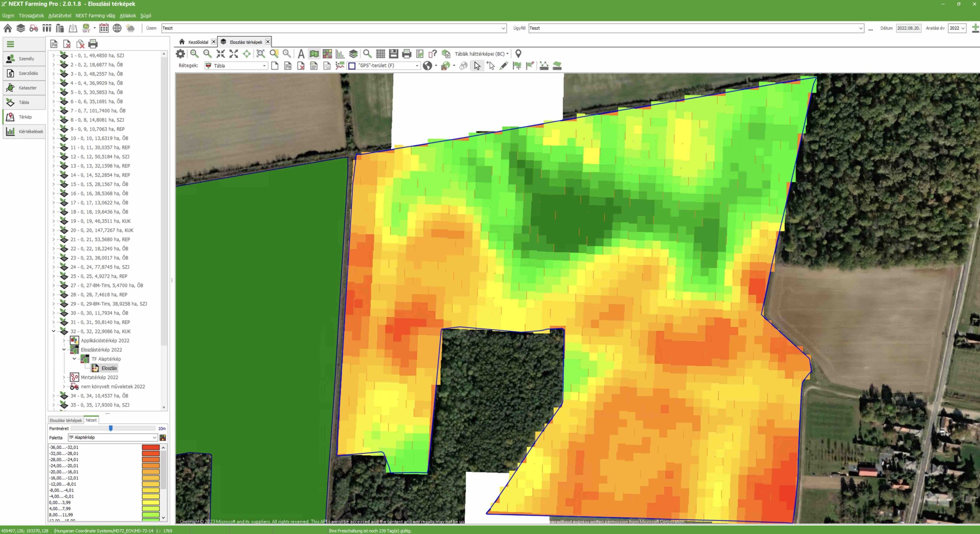The height and width of the screenshot is (534, 980).
Task: Switch to the Kezdőoldal tab
Action: (198, 42)
